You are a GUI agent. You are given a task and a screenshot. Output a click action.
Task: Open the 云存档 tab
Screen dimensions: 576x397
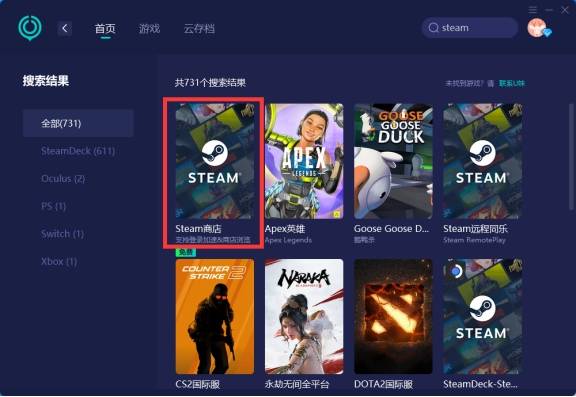pyautogui.click(x=199, y=28)
